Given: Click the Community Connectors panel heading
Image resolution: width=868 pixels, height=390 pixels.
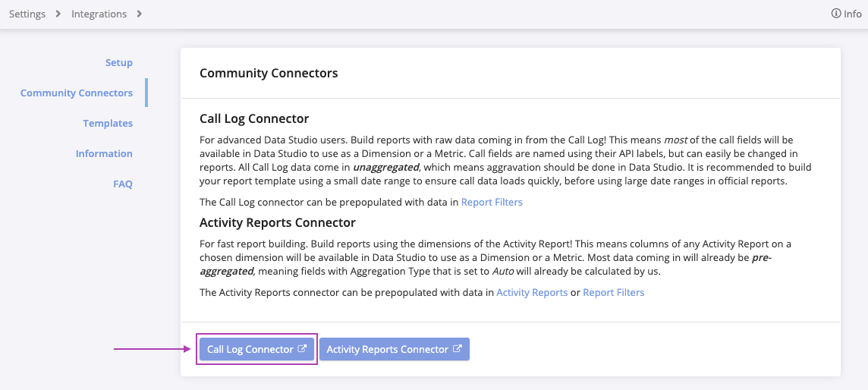Looking at the screenshot, I should (x=269, y=73).
